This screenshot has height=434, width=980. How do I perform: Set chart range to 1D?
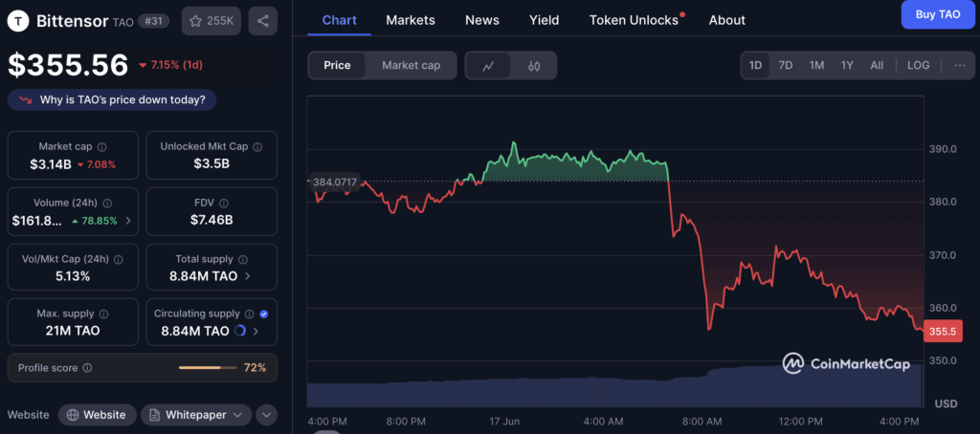pyautogui.click(x=756, y=65)
